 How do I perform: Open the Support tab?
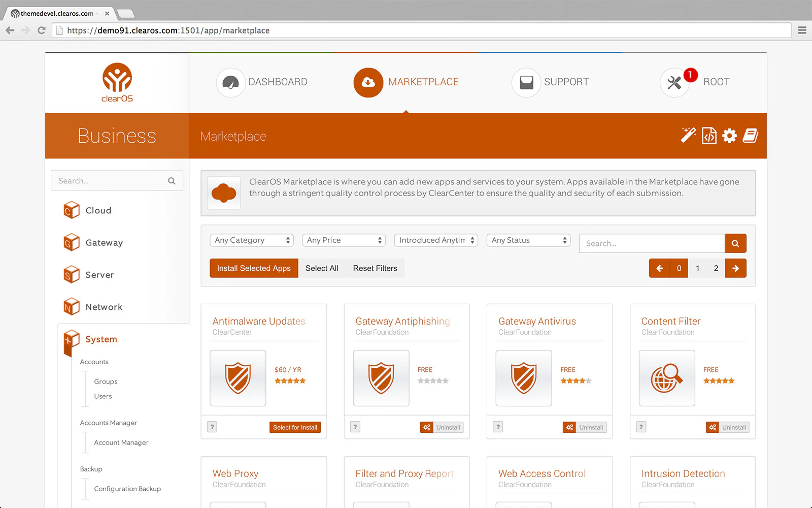(x=551, y=82)
